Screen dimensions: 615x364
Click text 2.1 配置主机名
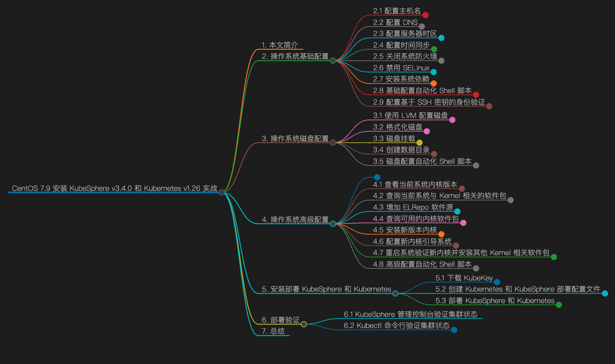397,11
